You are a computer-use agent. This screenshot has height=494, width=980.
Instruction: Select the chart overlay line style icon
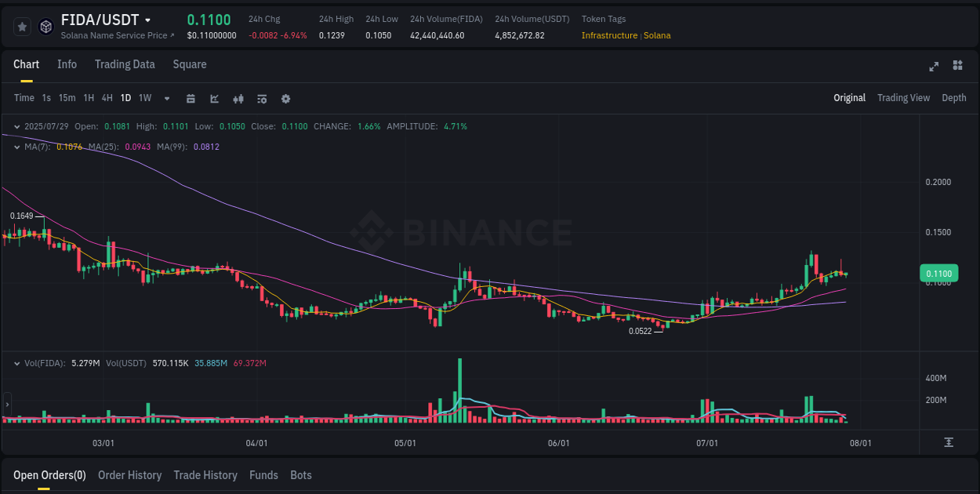click(x=213, y=98)
